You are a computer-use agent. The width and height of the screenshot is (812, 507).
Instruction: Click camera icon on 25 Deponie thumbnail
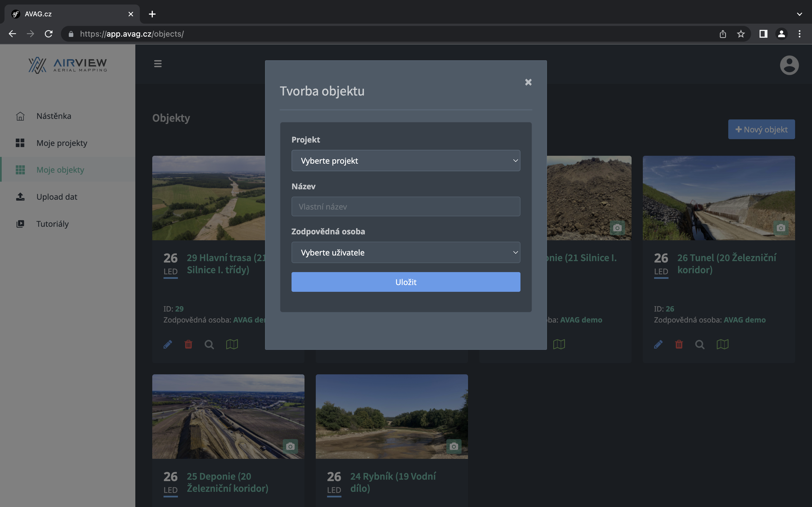(x=290, y=446)
